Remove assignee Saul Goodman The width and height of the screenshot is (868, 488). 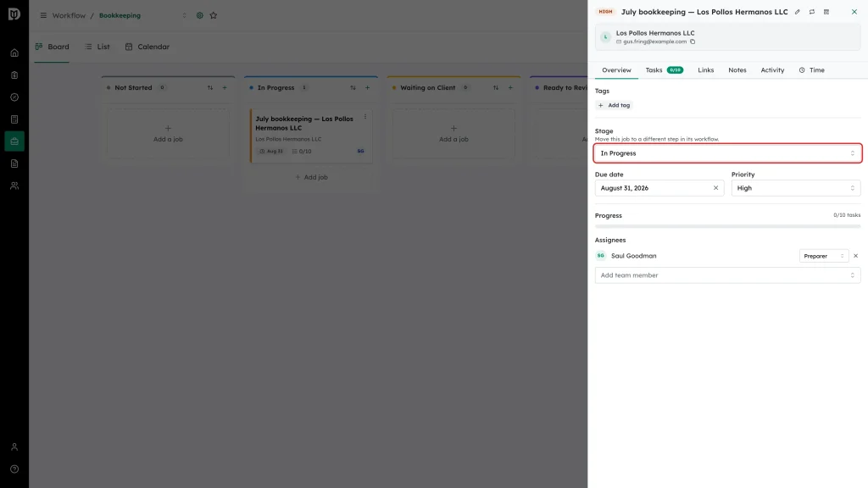(856, 256)
